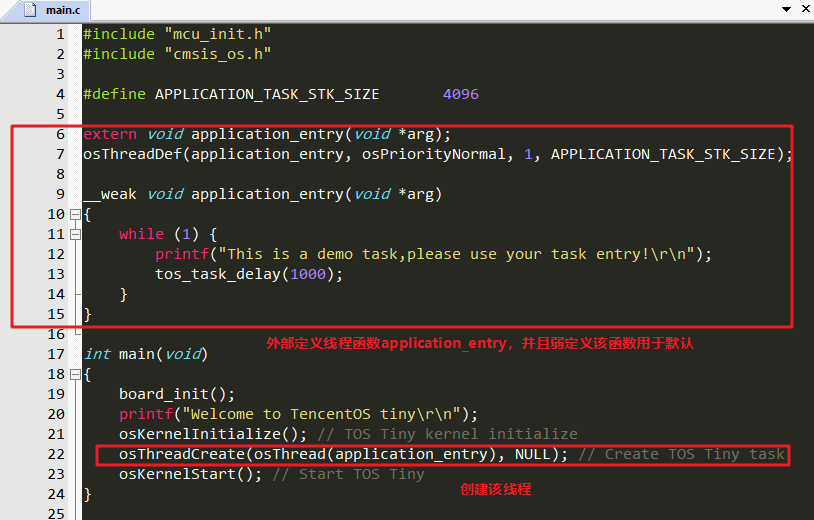
Task: Collapse main function fold at line 18
Action: [75, 374]
